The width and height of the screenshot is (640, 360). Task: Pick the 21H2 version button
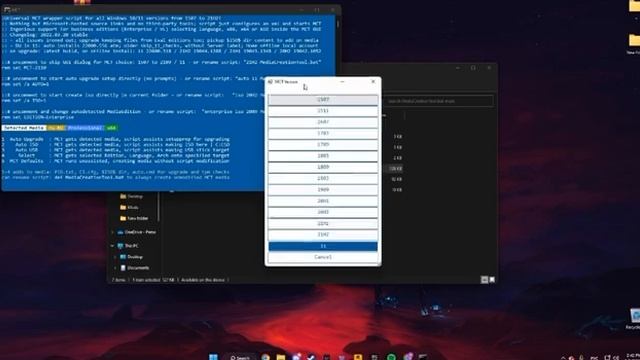tap(323, 235)
